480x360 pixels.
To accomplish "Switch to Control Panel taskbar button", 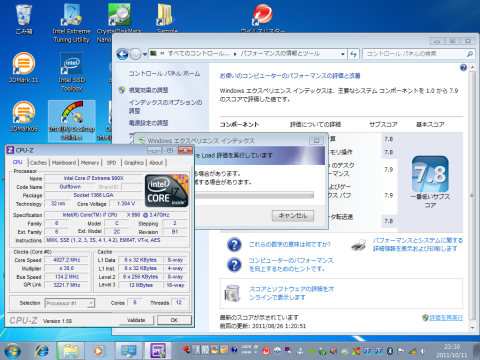I will [x=129, y=351].
